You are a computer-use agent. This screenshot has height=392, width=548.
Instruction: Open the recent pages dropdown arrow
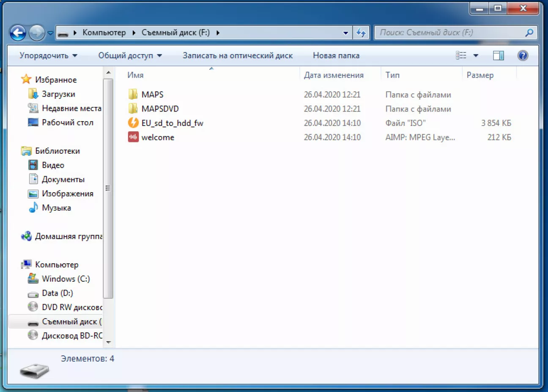click(50, 33)
